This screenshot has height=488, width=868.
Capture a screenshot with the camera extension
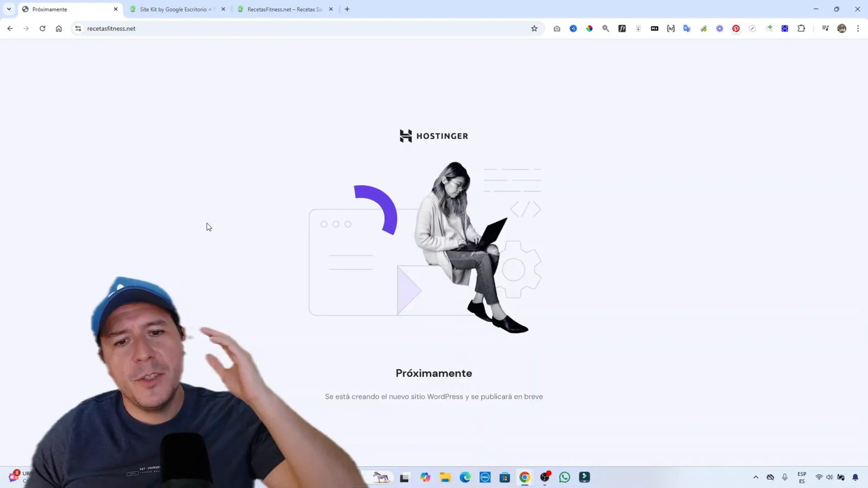point(557,28)
